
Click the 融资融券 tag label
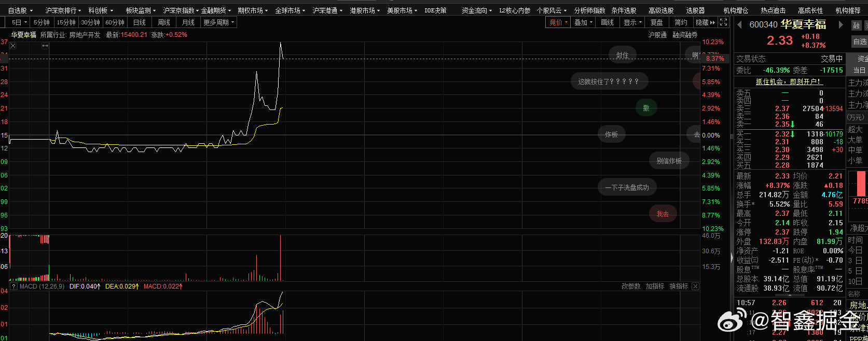pyautogui.click(x=685, y=35)
